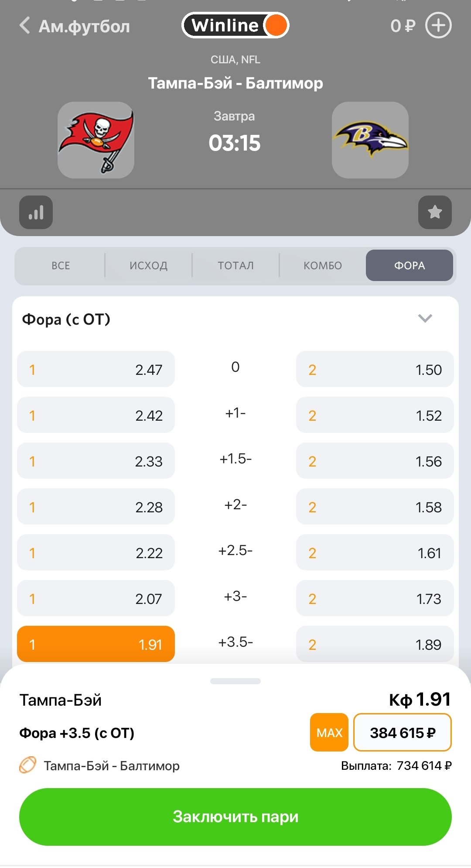Image resolution: width=471 pixels, height=868 pixels.
Task: Collapse the Фора (с ОТ) section chevron
Action: [425, 319]
